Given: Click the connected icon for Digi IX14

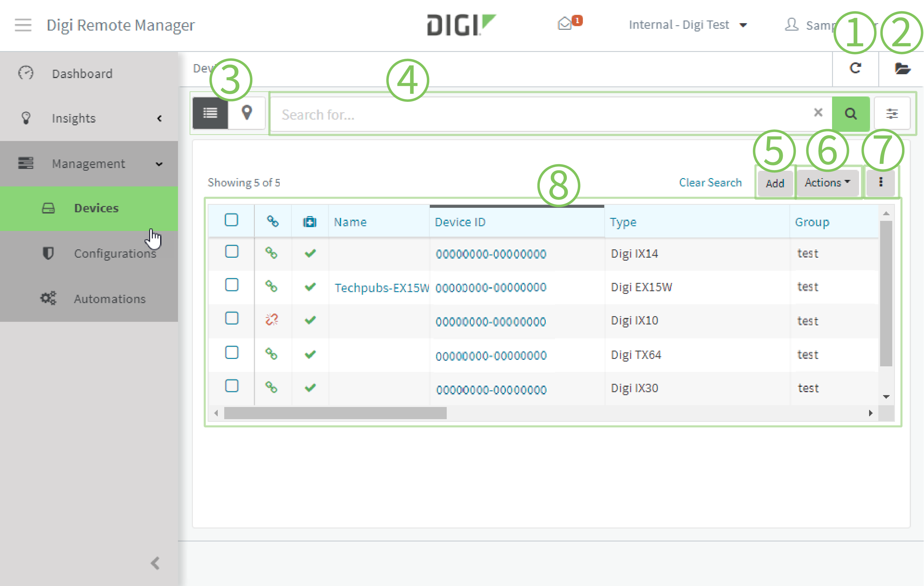Looking at the screenshot, I should (x=272, y=253).
